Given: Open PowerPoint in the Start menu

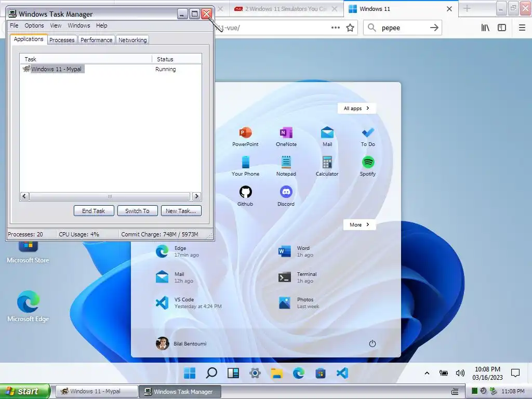Looking at the screenshot, I should pos(245,137).
